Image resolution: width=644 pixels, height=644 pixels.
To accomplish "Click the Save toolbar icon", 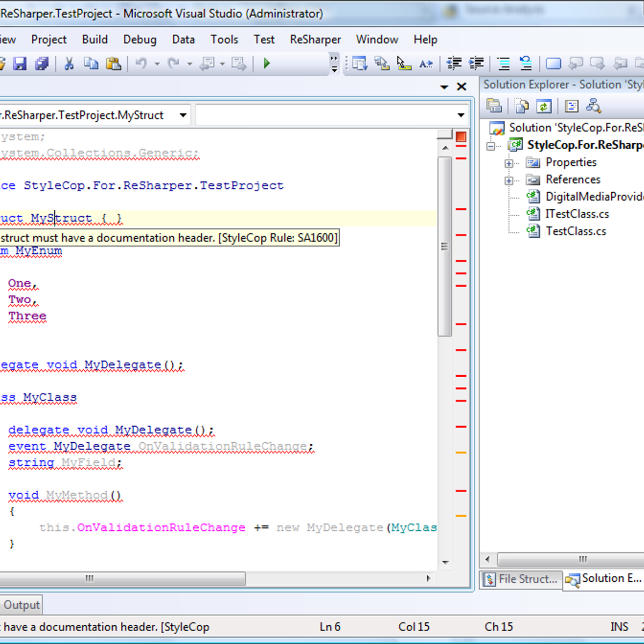I will pyautogui.click(x=20, y=64).
